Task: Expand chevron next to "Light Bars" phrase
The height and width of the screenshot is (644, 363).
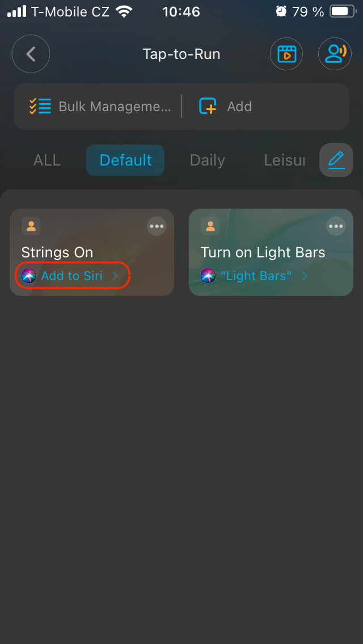Action: [x=305, y=276]
